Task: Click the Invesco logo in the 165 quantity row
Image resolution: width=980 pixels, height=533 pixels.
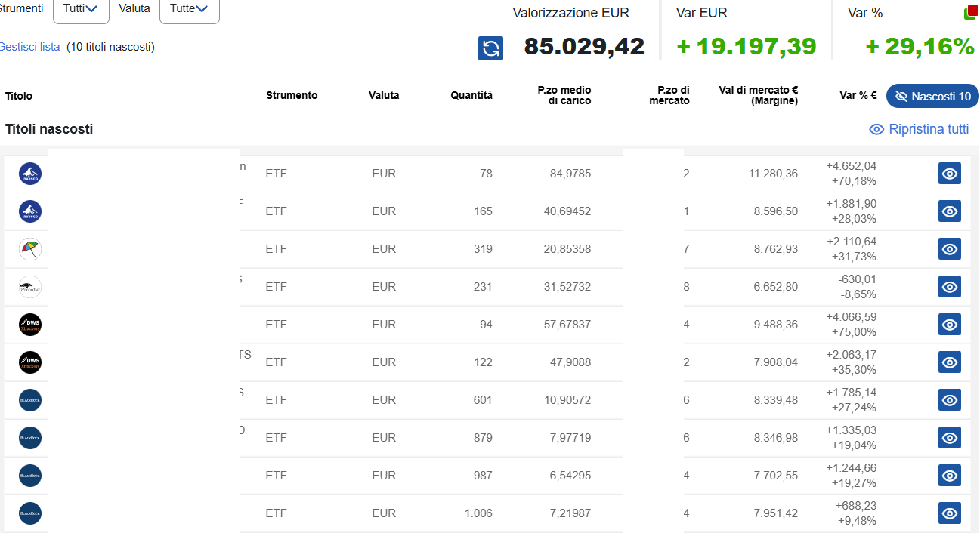Action: click(30, 211)
